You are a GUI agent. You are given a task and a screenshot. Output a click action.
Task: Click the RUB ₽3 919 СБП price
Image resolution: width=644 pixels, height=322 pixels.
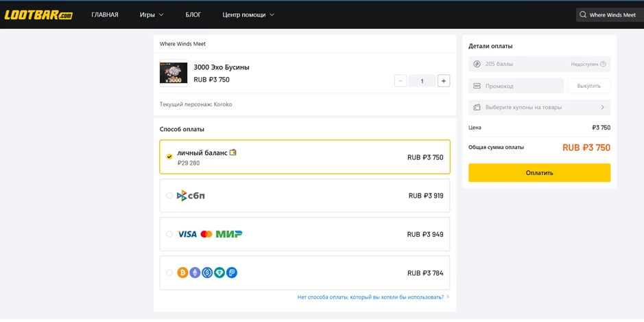(426, 196)
